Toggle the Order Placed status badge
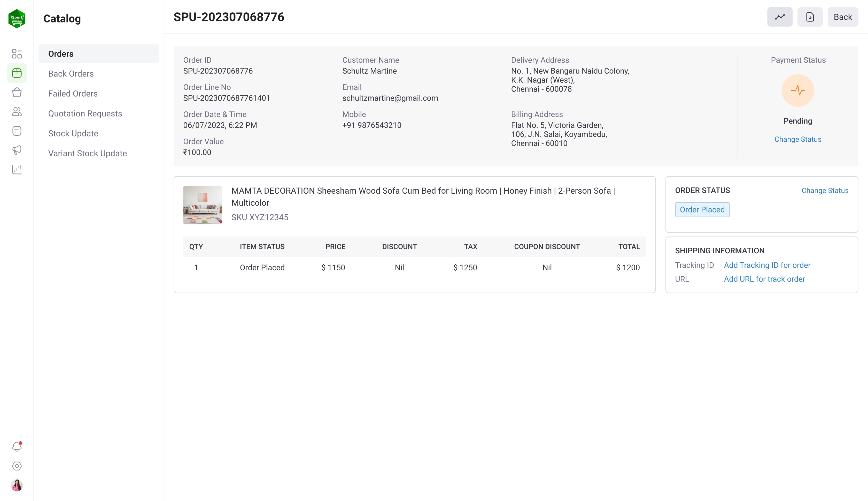 tap(702, 209)
